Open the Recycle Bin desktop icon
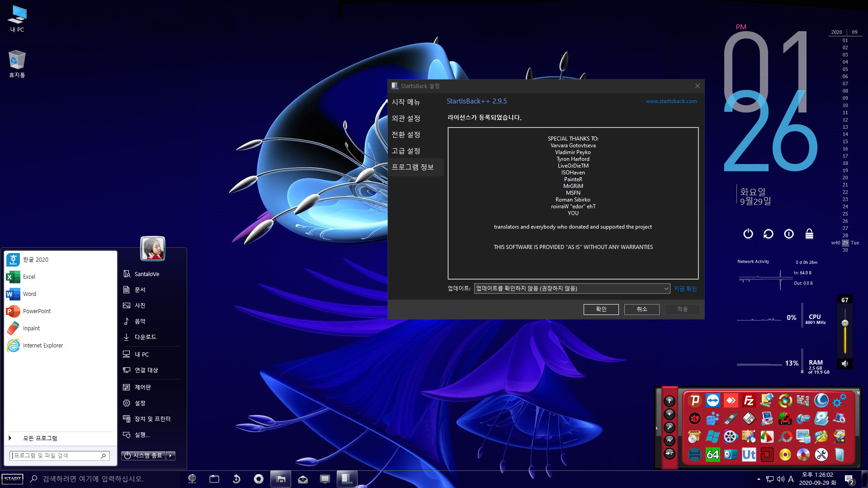The height and width of the screenshot is (488, 868). (x=17, y=64)
